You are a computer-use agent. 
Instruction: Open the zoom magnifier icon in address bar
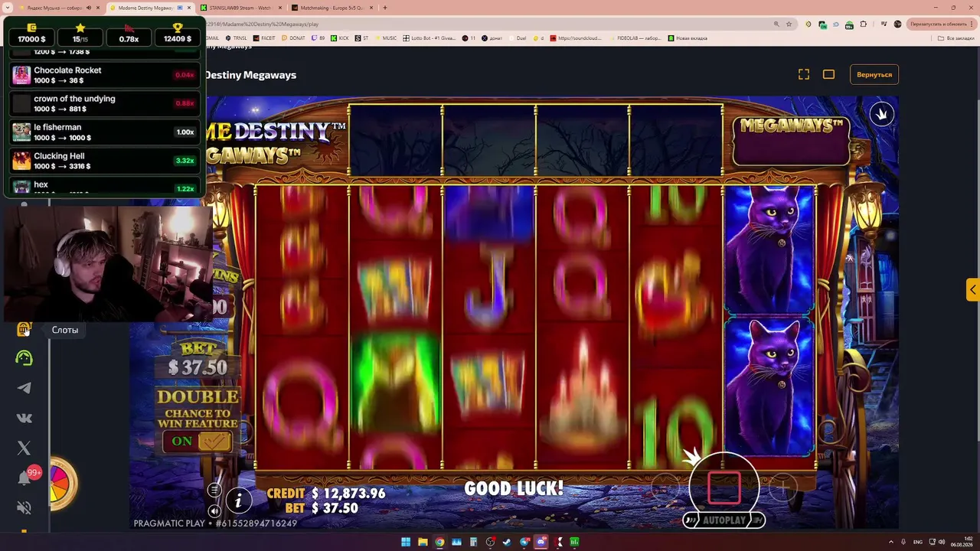[776, 24]
